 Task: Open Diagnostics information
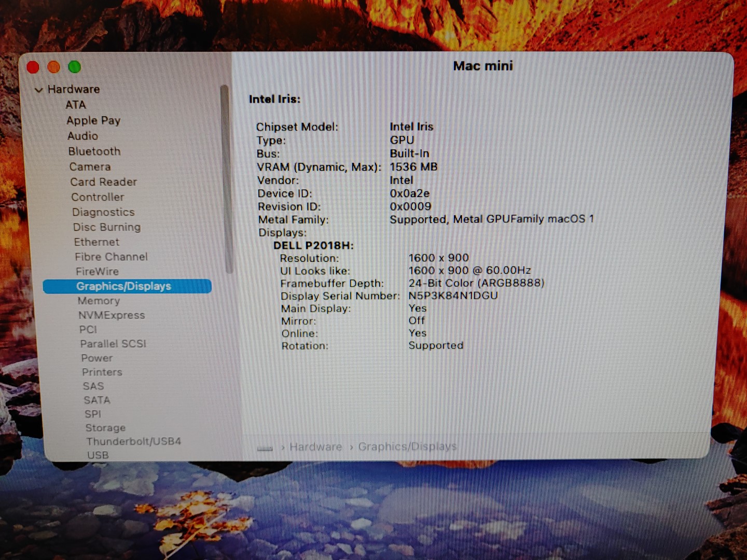point(103,212)
